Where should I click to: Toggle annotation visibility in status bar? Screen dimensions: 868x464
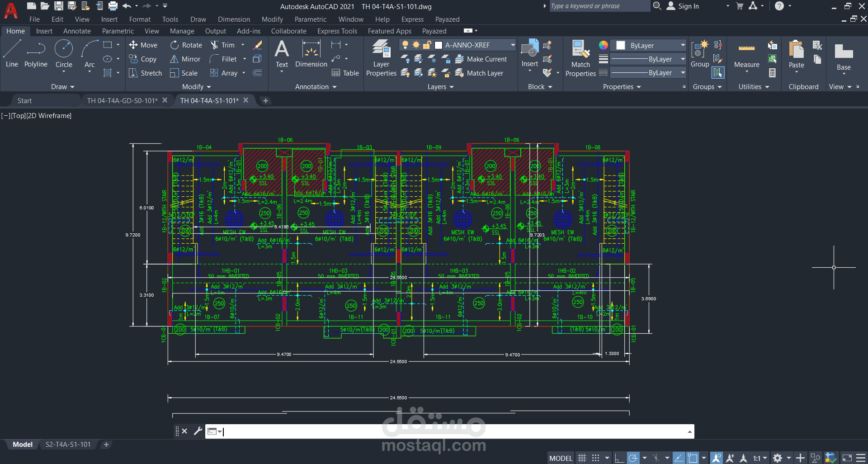click(717, 458)
